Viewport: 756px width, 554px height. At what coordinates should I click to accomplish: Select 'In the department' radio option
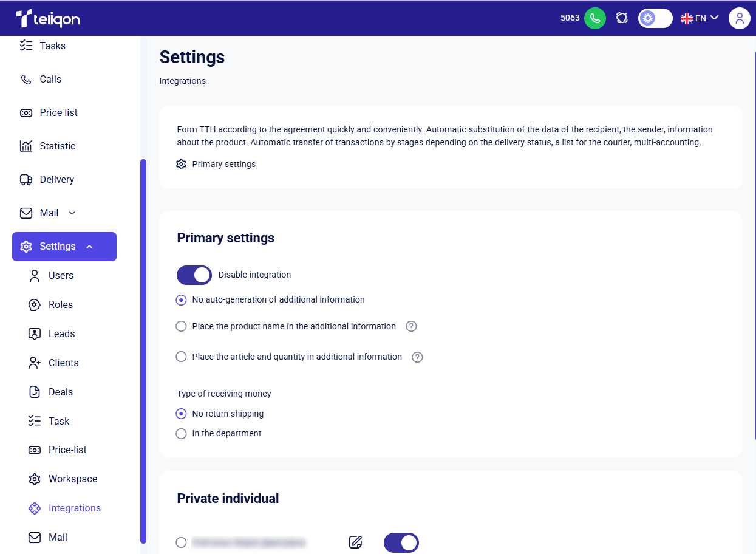[181, 434]
